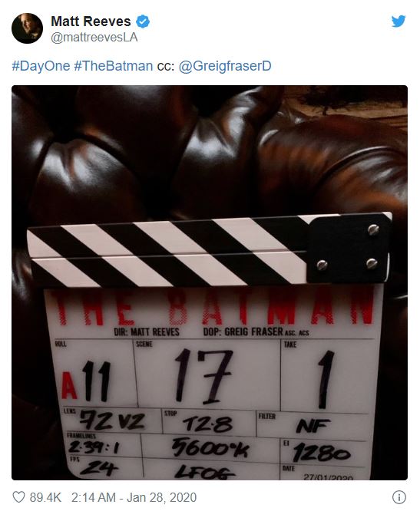Viewport: 420px width, 521px height.
Task: Click roll A11 on the slate
Action: click(86, 381)
